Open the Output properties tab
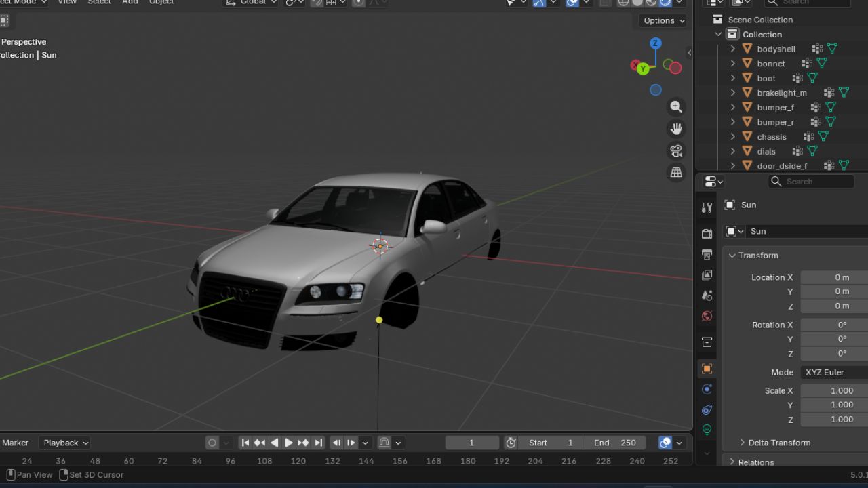Screen dimensions: 868x488 (707, 254)
